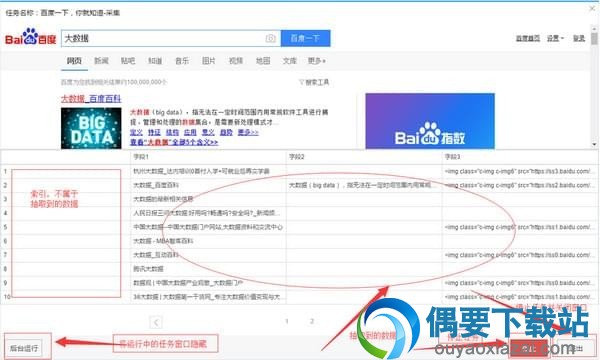Open the 文库 tab
The height and width of the screenshot is (360, 600).
click(x=290, y=61)
